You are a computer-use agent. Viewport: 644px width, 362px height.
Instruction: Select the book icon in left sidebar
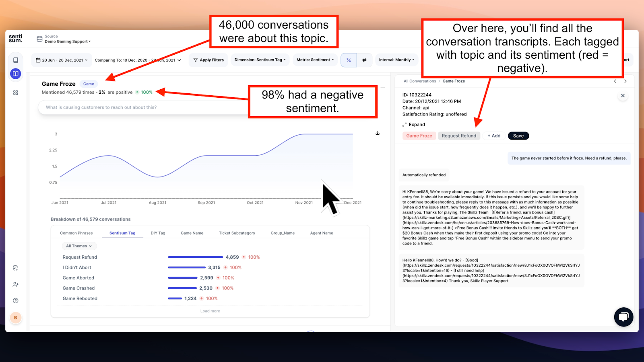click(x=15, y=74)
